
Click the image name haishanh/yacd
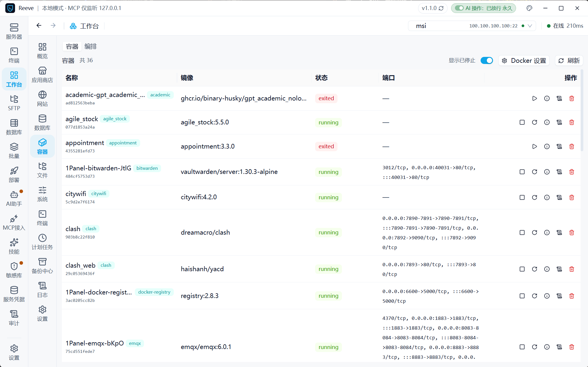[202, 269]
